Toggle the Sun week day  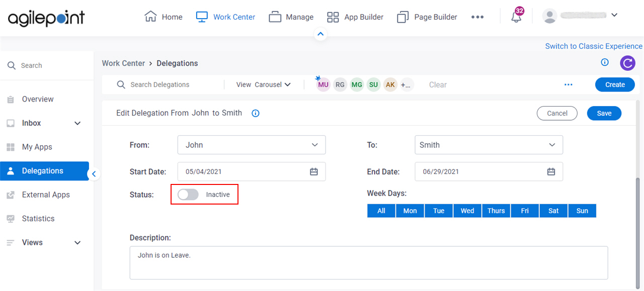[x=582, y=211]
